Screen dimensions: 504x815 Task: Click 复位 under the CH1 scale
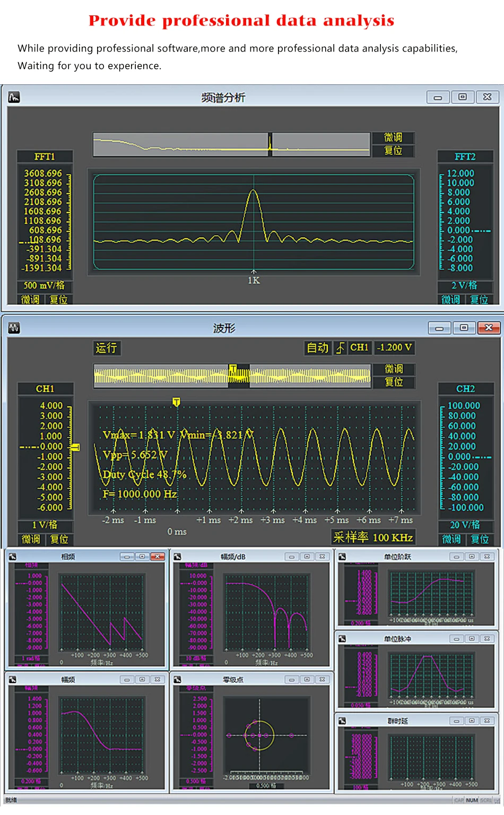tap(59, 539)
